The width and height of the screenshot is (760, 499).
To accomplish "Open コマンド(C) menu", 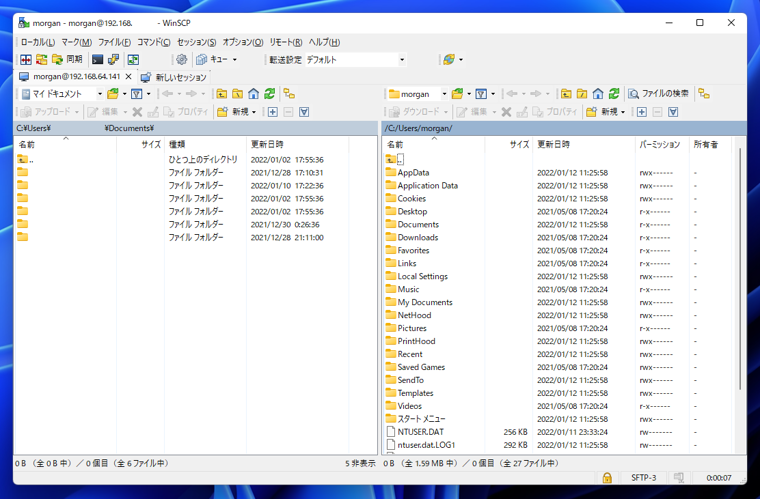I will [x=154, y=42].
